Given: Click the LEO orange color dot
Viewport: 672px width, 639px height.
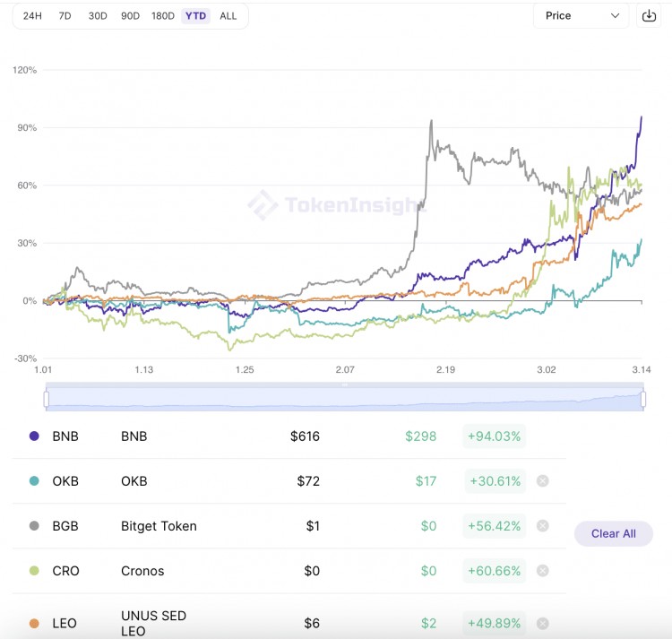Looking at the screenshot, I should coord(34,623).
